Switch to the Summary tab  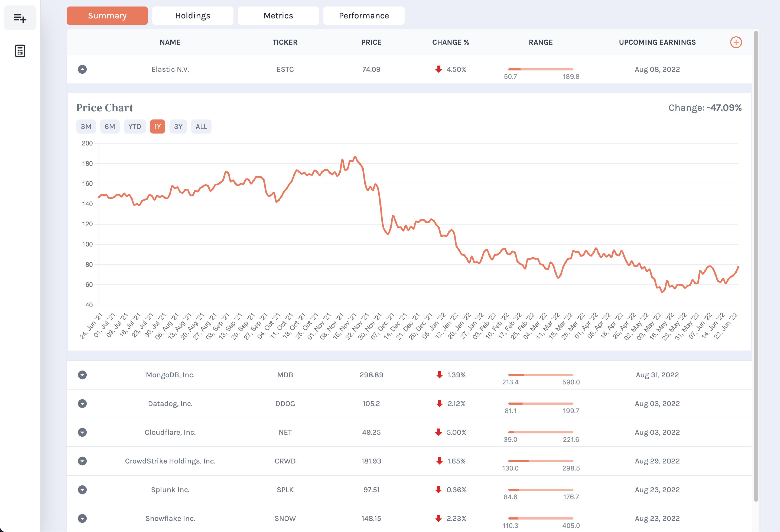click(x=107, y=16)
